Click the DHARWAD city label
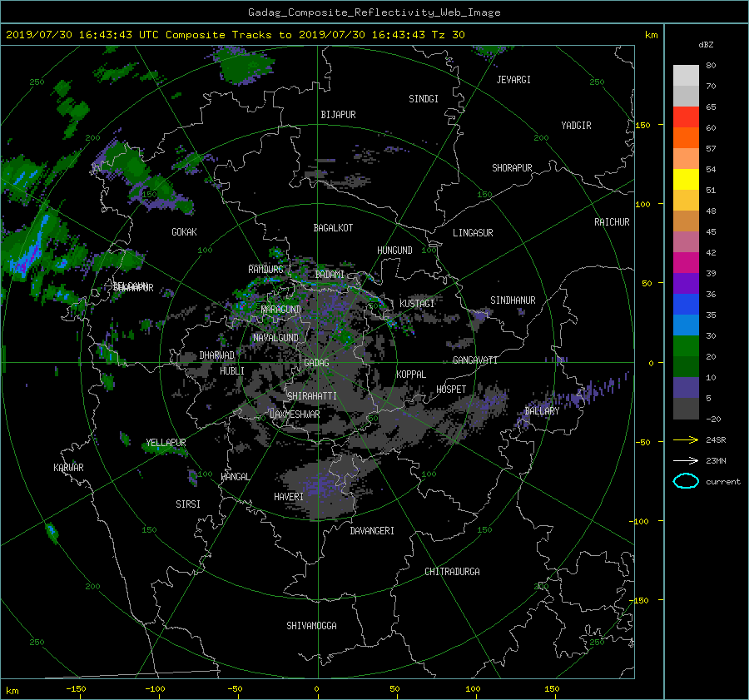749x700 pixels. click(217, 355)
